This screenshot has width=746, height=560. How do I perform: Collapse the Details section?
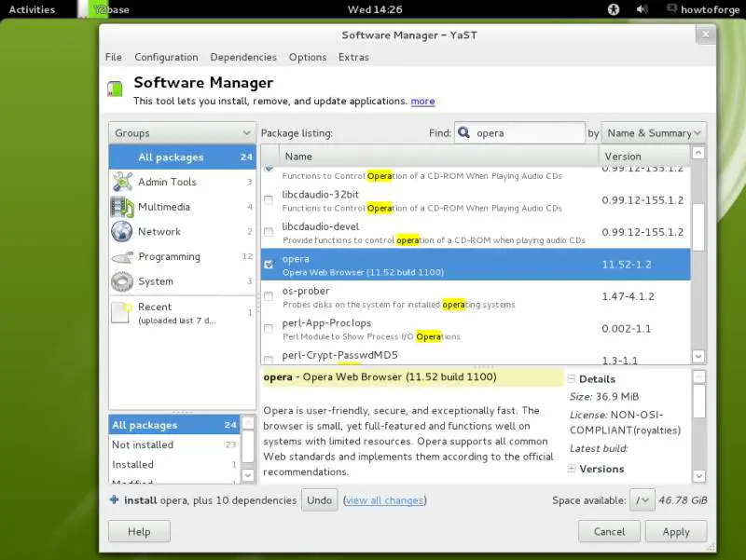pos(572,379)
